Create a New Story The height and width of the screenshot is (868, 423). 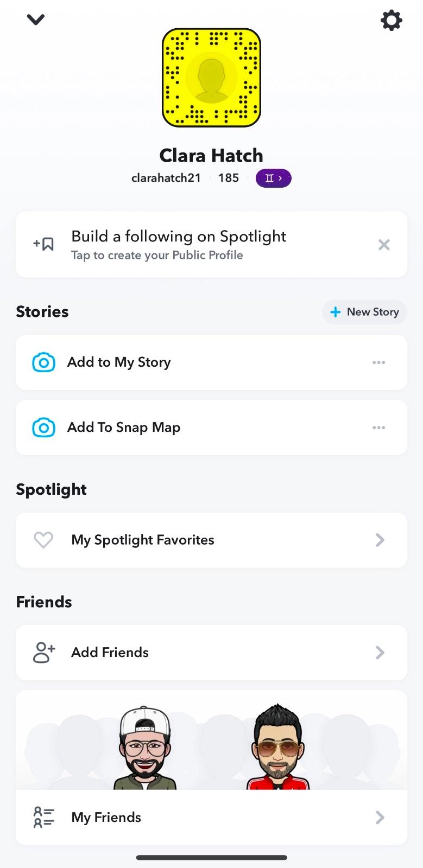point(364,312)
